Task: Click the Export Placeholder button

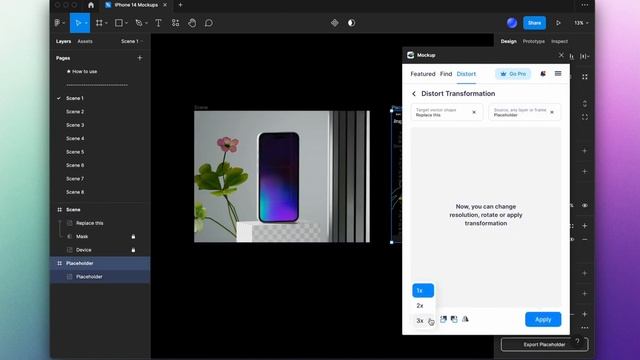Action: (544, 344)
